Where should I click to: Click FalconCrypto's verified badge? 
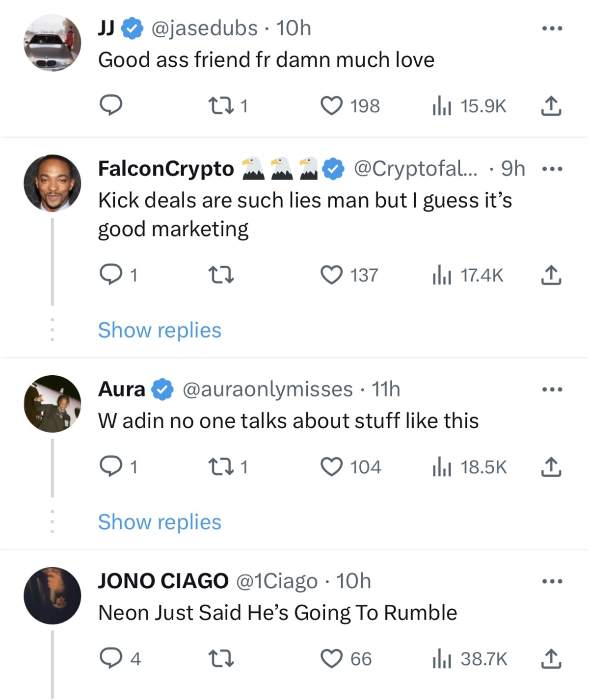(x=333, y=168)
